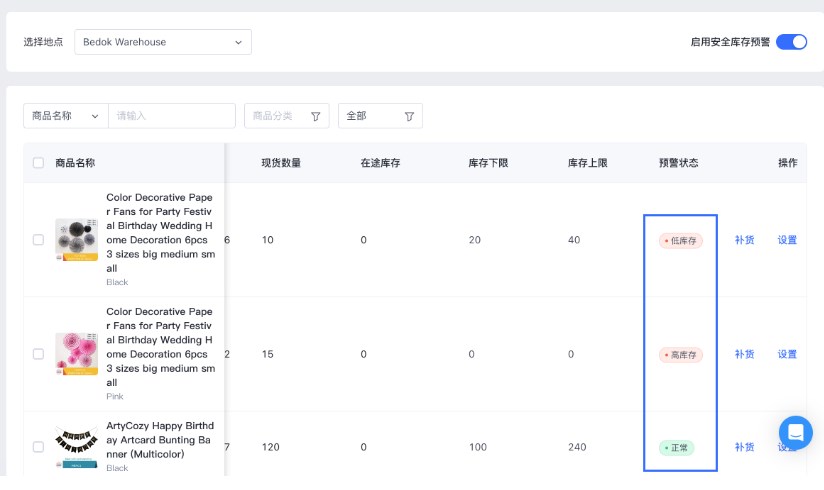Click 设置 for black paper fans
Image resolution: width=824 pixels, height=490 pixels.
coord(787,240)
